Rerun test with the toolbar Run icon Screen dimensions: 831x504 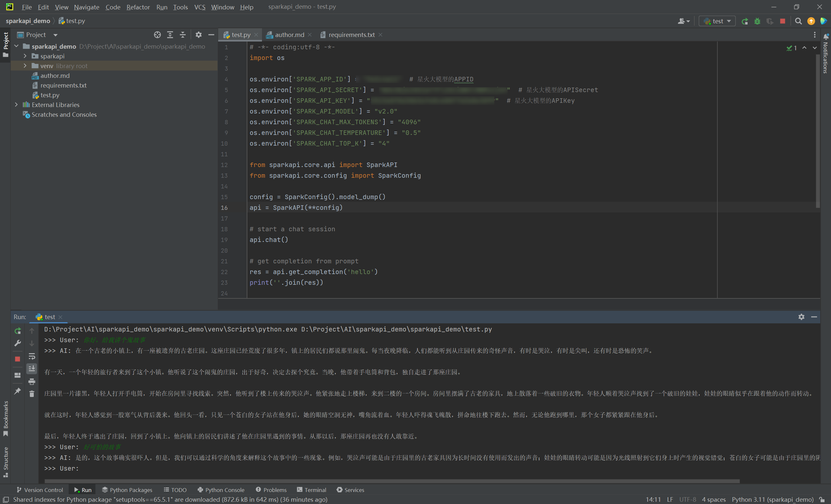coord(745,21)
